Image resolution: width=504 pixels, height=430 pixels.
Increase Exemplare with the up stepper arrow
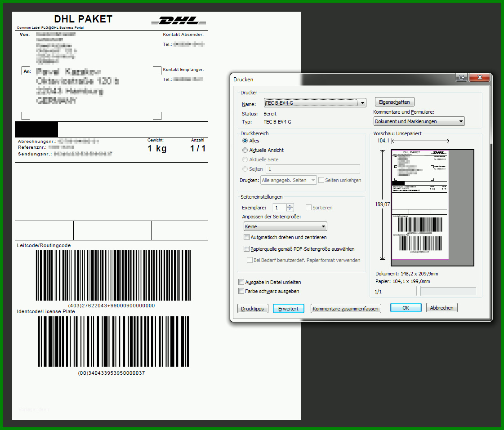coord(290,205)
